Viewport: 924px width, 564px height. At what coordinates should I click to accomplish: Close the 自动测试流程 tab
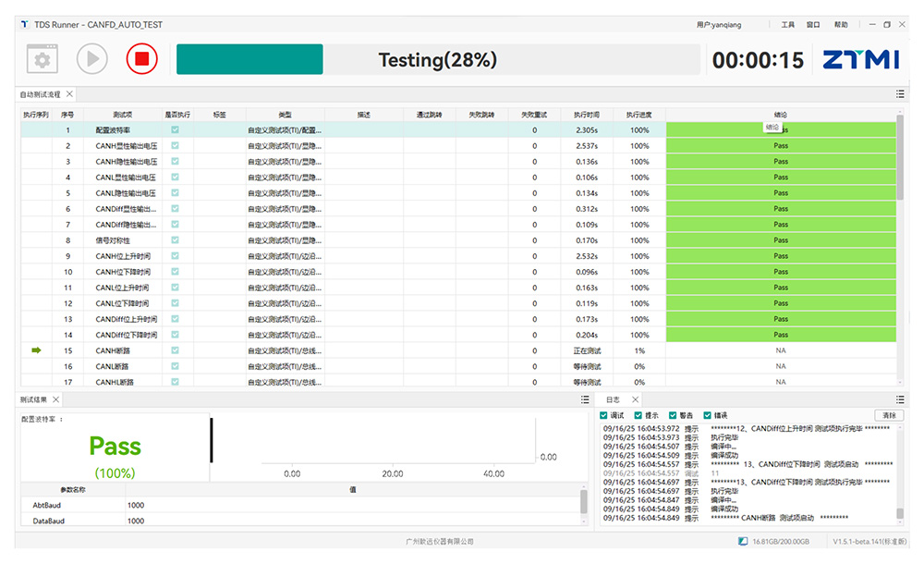[x=69, y=93]
